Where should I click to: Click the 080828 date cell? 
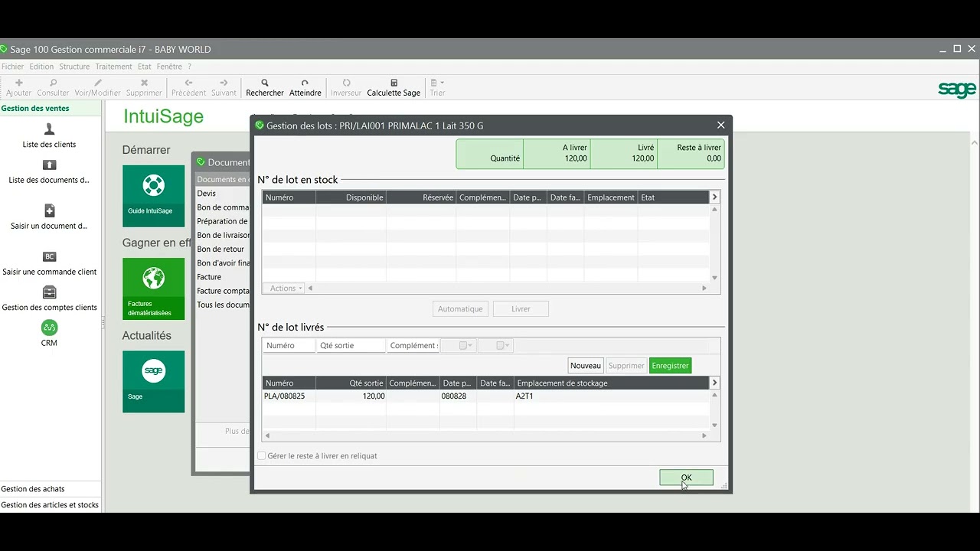click(x=458, y=396)
